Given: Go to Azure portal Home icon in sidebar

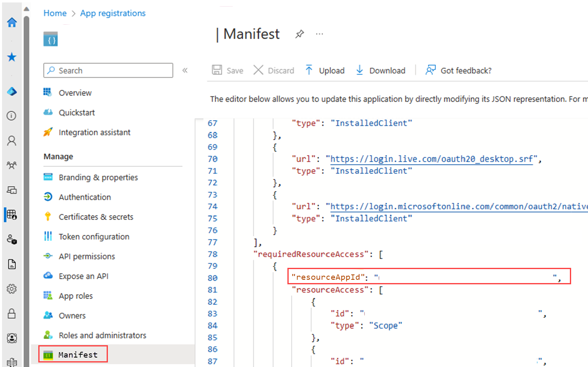Looking at the screenshot, I should pyautogui.click(x=12, y=22).
